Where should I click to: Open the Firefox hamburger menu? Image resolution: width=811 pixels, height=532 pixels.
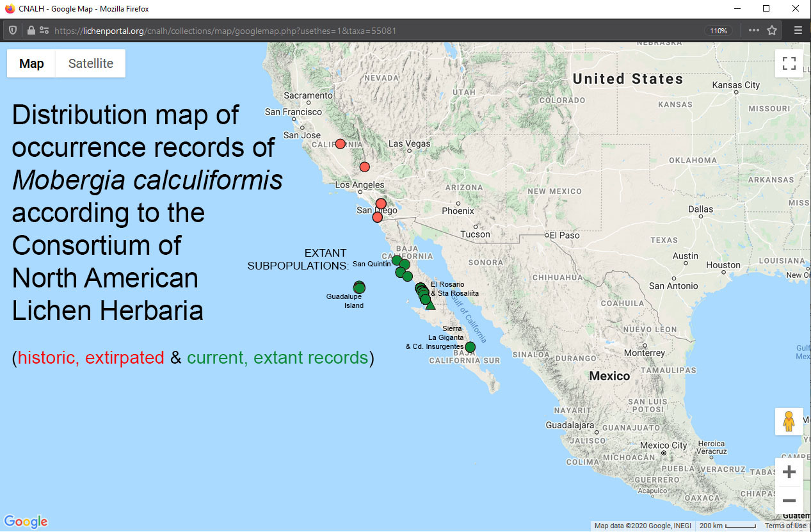(x=798, y=30)
